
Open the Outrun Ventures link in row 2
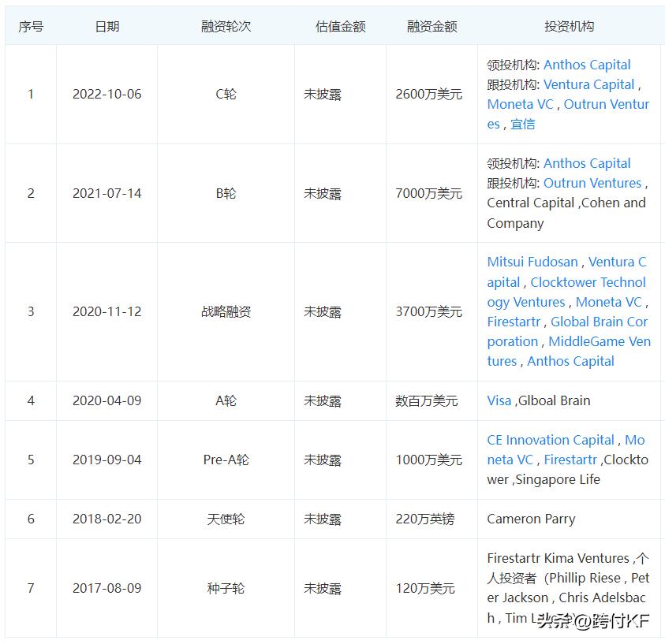[x=592, y=183]
